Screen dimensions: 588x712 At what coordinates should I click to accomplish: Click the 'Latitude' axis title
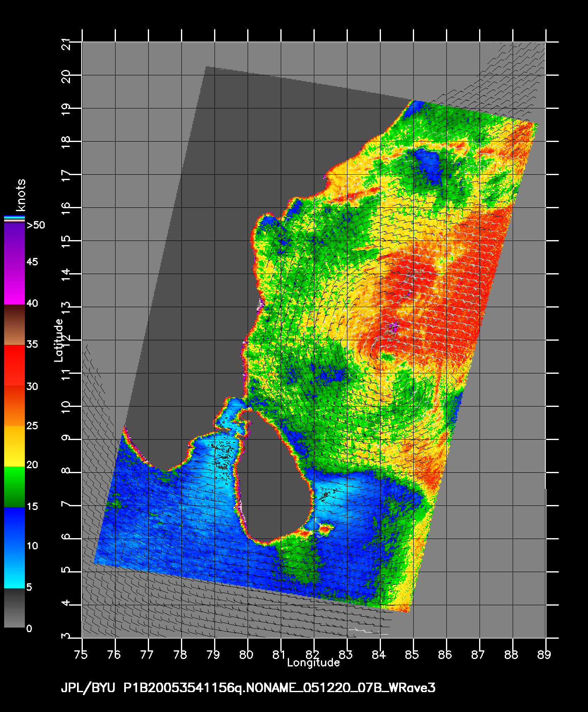[59, 340]
